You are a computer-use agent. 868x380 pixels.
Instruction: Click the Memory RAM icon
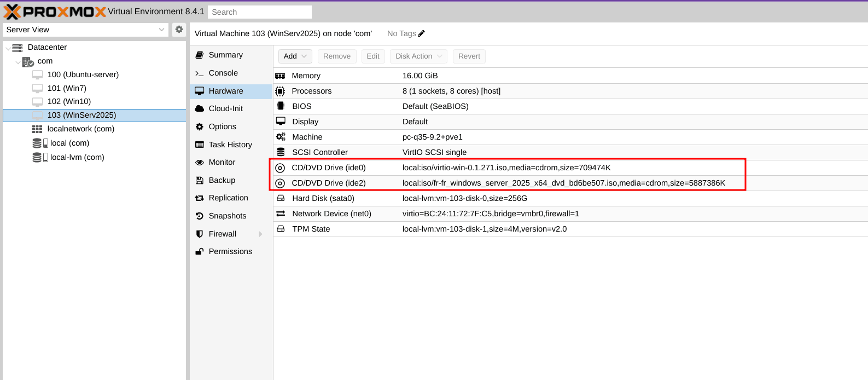point(280,76)
